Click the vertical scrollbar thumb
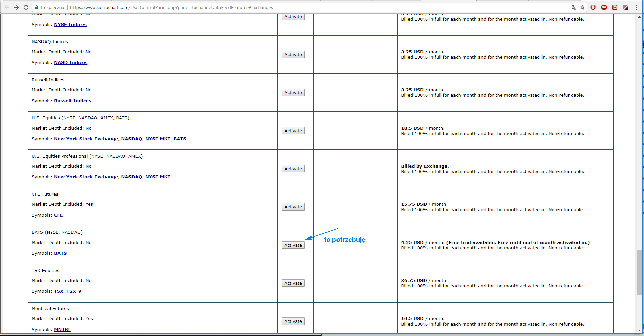Screen dimensions: 644x336 click(639, 273)
